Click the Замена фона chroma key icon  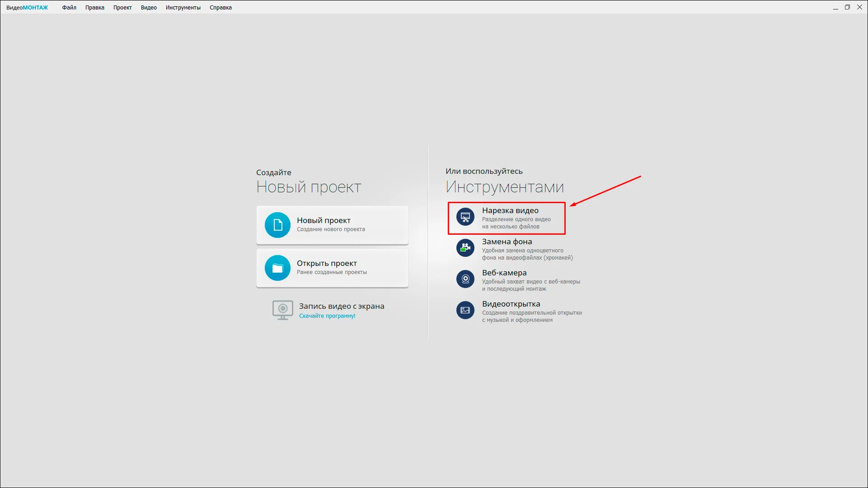465,248
